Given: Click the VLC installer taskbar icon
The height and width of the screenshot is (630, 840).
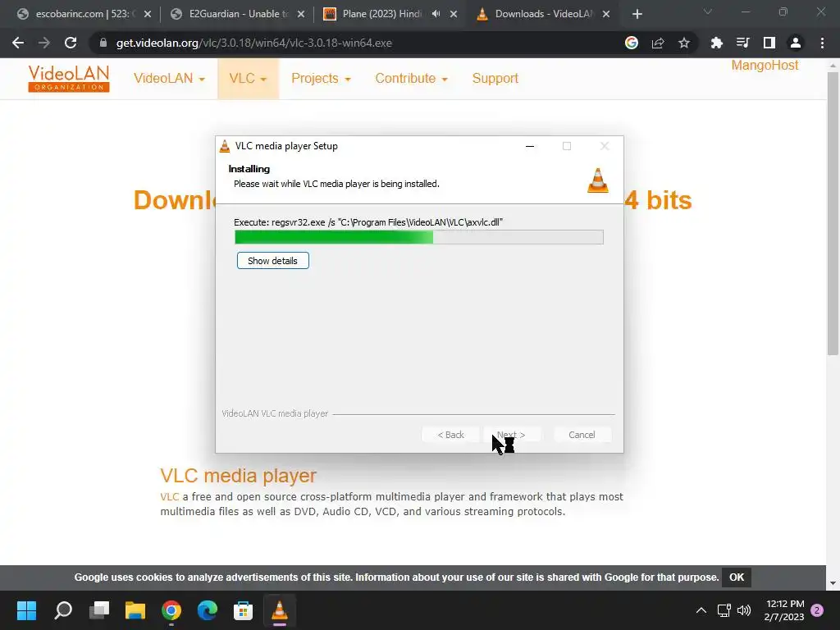Looking at the screenshot, I should pyautogui.click(x=280, y=610).
